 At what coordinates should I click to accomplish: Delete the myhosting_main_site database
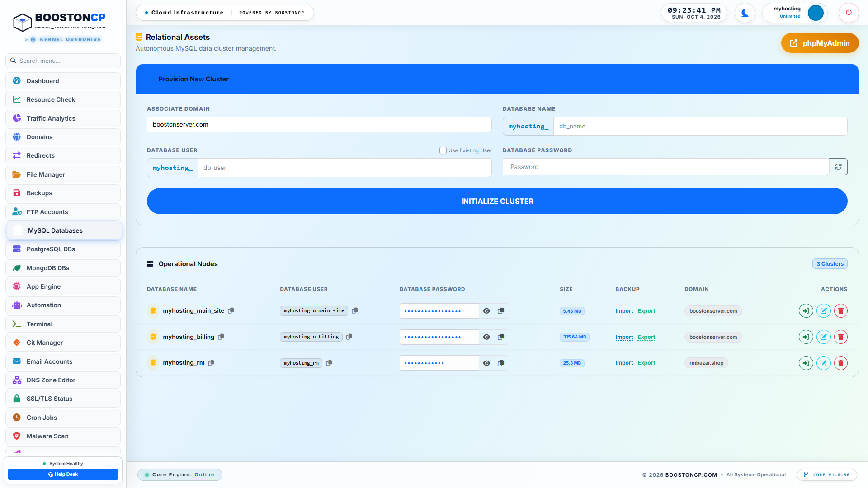pyautogui.click(x=840, y=311)
